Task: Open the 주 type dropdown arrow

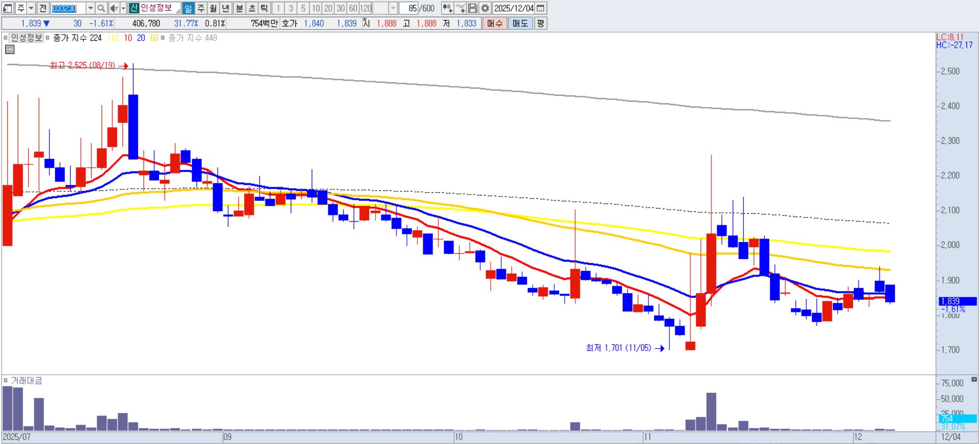Action: pyautogui.click(x=31, y=8)
